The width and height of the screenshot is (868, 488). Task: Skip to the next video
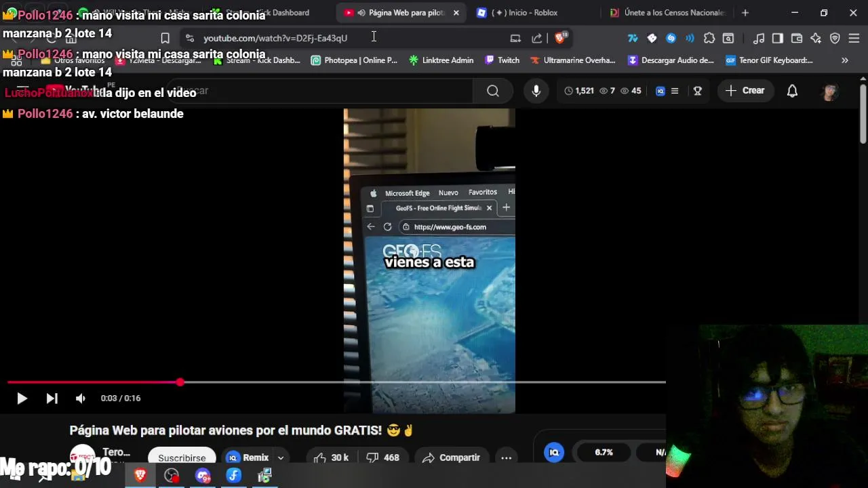(x=52, y=399)
